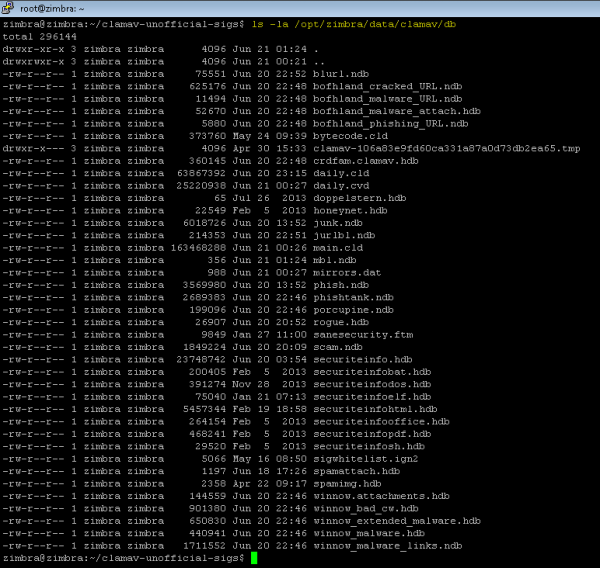
Task: Click the 'Nov 28 2013' date of securiteinfodos.hdb
Action: (270, 384)
